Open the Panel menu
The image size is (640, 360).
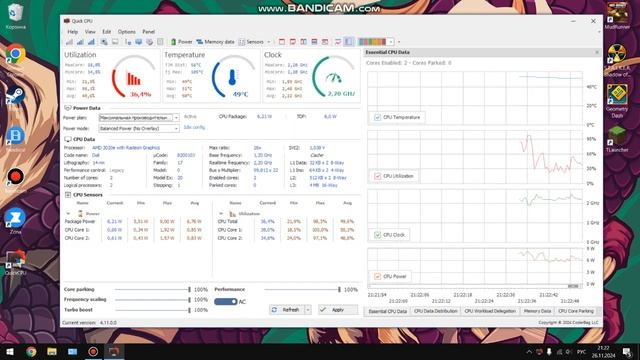click(149, 31)
